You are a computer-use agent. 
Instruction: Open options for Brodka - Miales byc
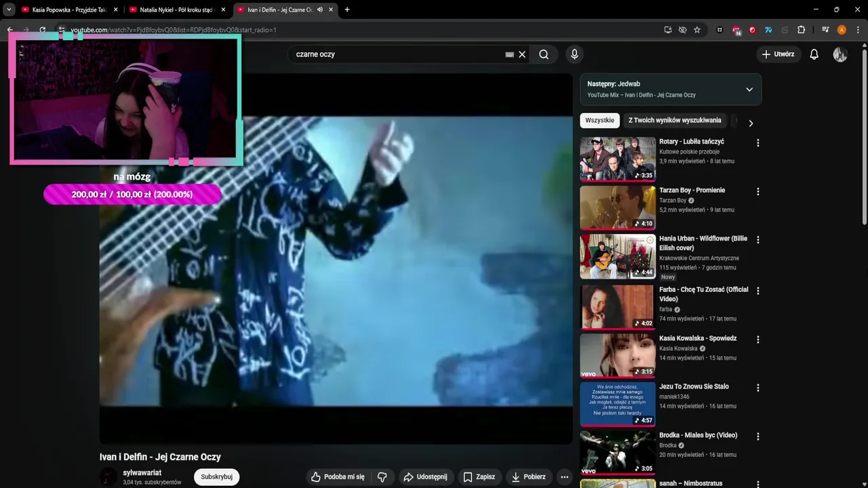pyautogui.click(x=757, y=436)
